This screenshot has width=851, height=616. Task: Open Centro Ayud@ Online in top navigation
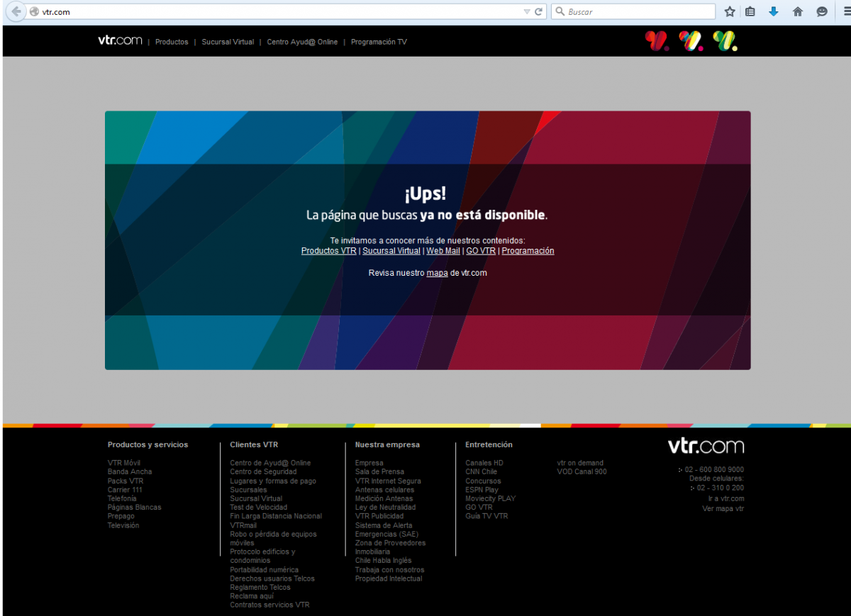302,42
